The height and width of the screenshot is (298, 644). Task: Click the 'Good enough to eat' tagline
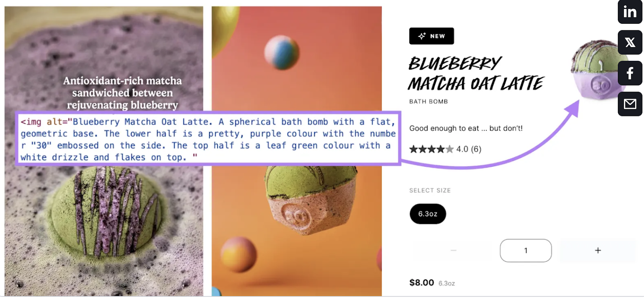[x=466, y=128]
